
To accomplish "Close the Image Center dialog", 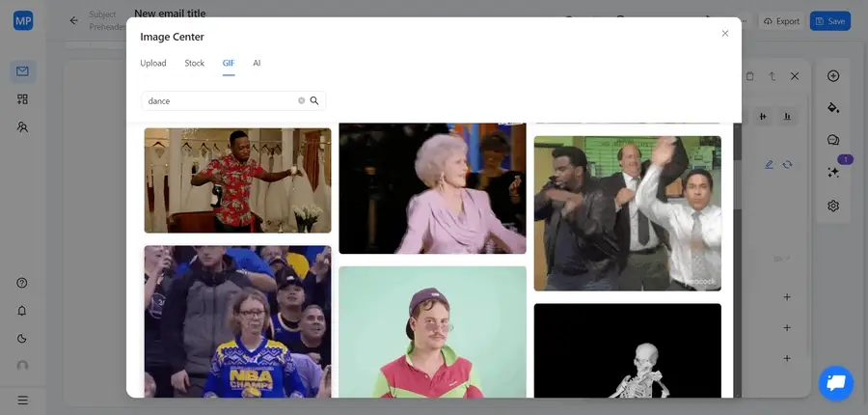I will [725, 33].
